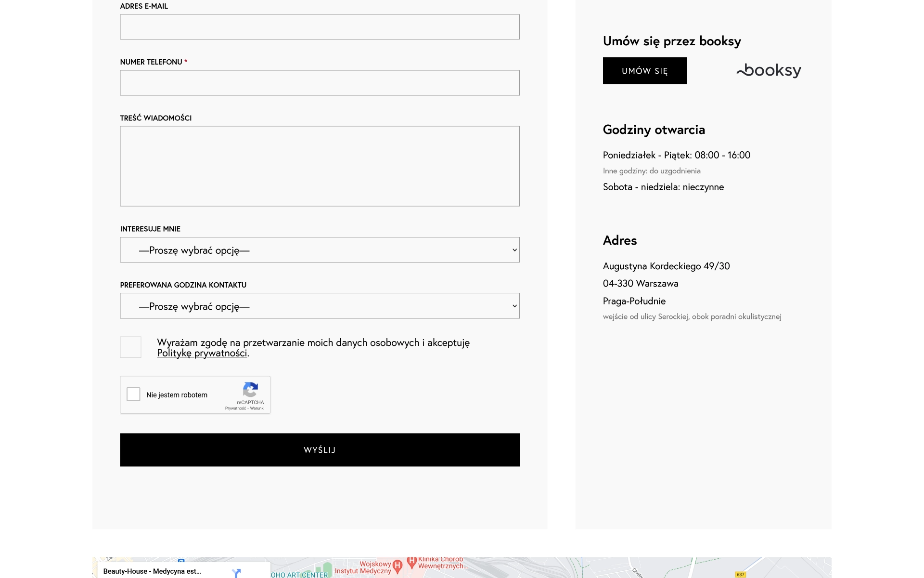Click Beauty-House map place title
The image size is (924, 578).
[152, 571]
